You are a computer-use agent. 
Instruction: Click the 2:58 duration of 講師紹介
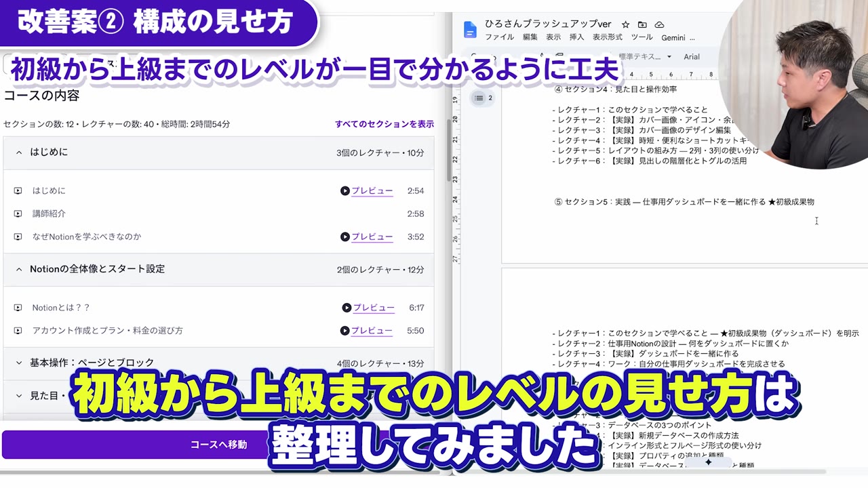pos(416,214)
